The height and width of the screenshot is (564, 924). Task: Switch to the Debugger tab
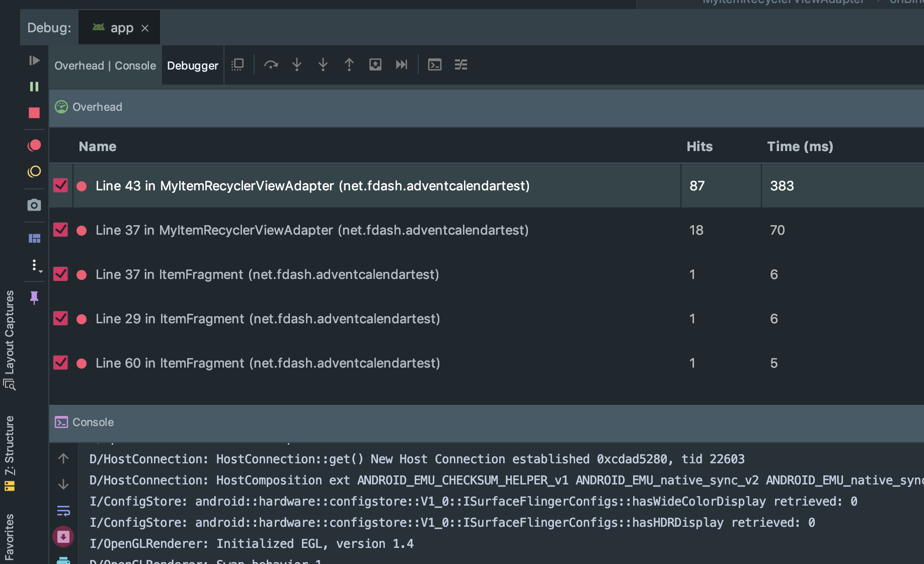[x=192, y=65]
